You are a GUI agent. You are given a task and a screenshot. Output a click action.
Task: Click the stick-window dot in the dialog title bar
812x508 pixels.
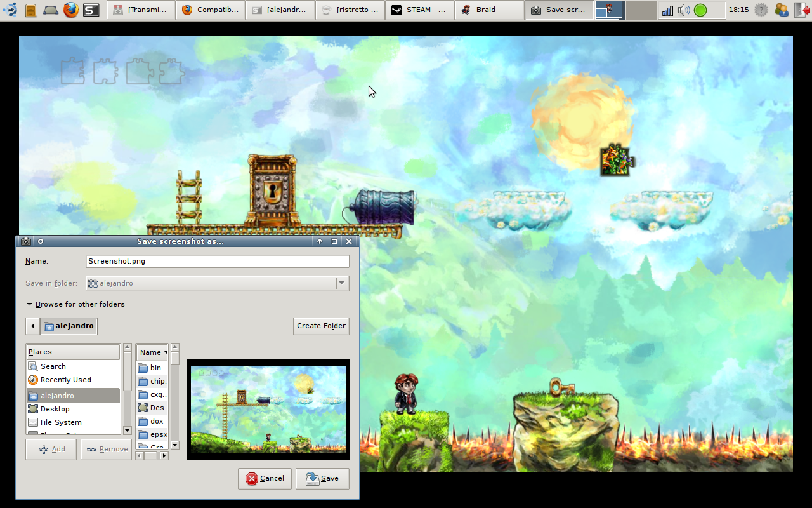tap(41, 241)
